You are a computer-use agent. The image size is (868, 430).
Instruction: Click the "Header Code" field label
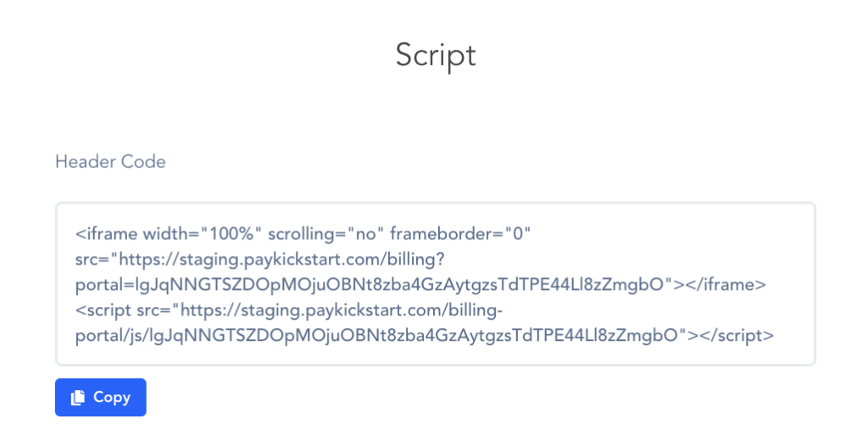point(110,161)
